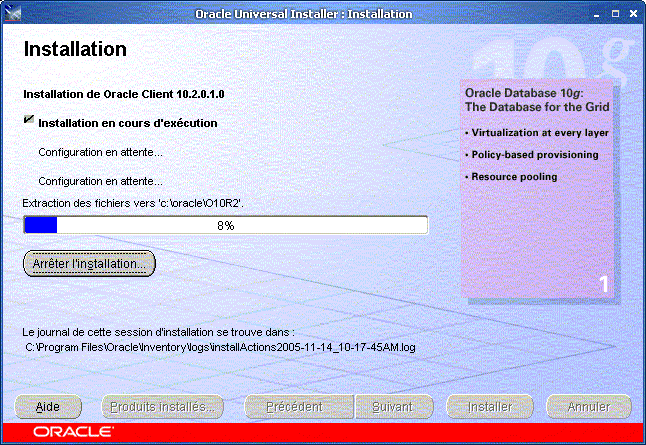Click the slide number 1 in the promo panel

click(603, 284)
